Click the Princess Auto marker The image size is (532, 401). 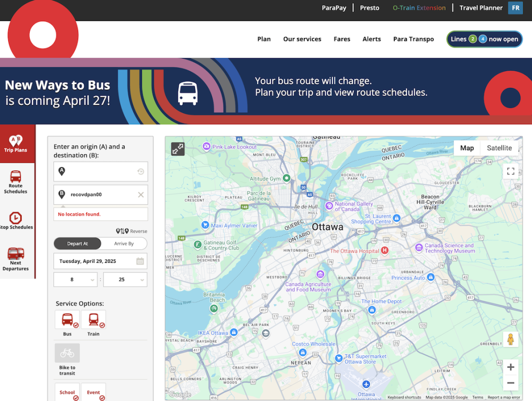click(431, 277)
